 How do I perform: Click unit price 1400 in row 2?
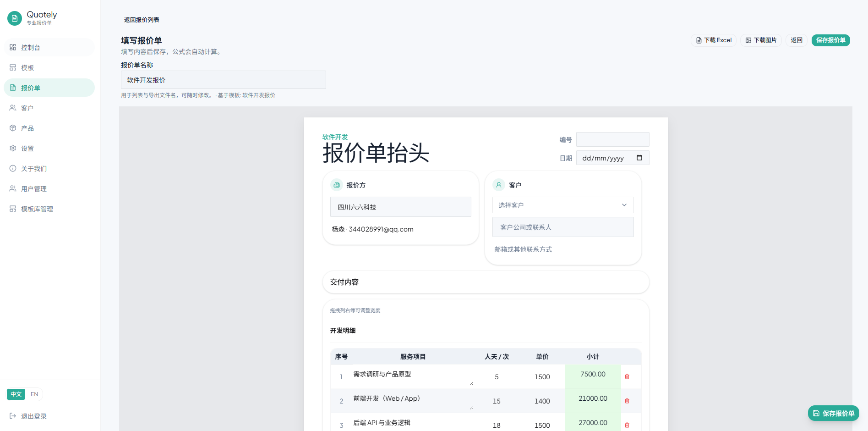point(542,401)
